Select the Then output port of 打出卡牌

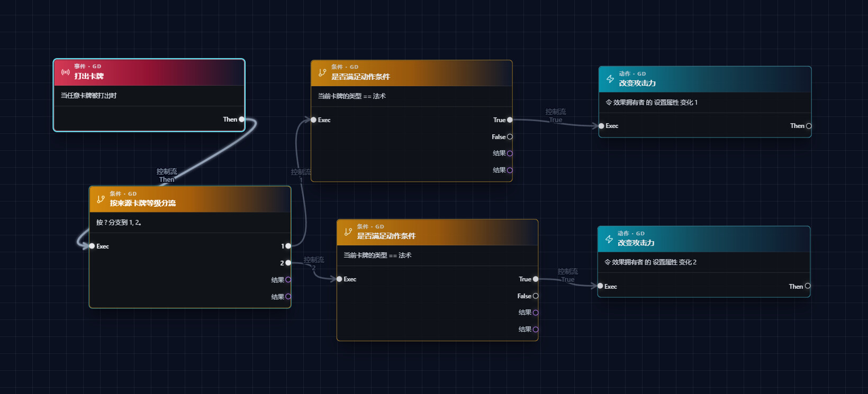[242, 120]
